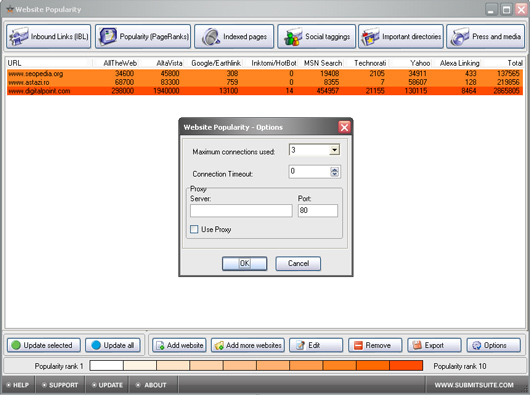The image size is (530, 395).
Task: Select the www.seopedia.org row
Action: [x=265, y=74]
